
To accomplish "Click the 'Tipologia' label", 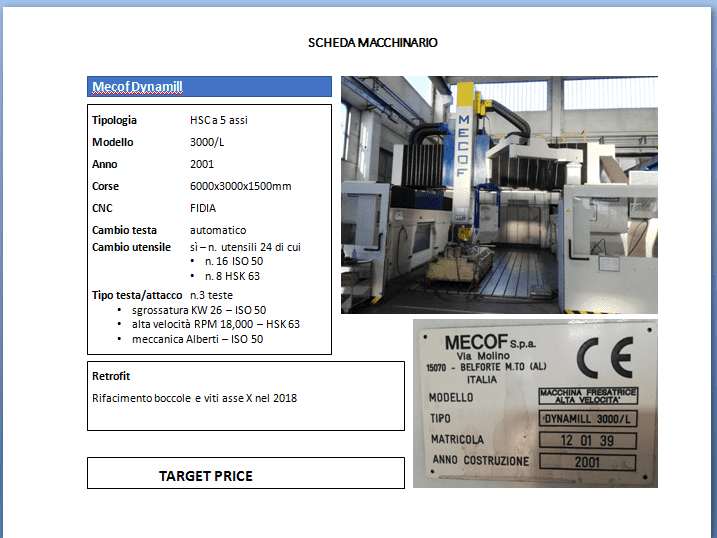I will coord(114,120).
